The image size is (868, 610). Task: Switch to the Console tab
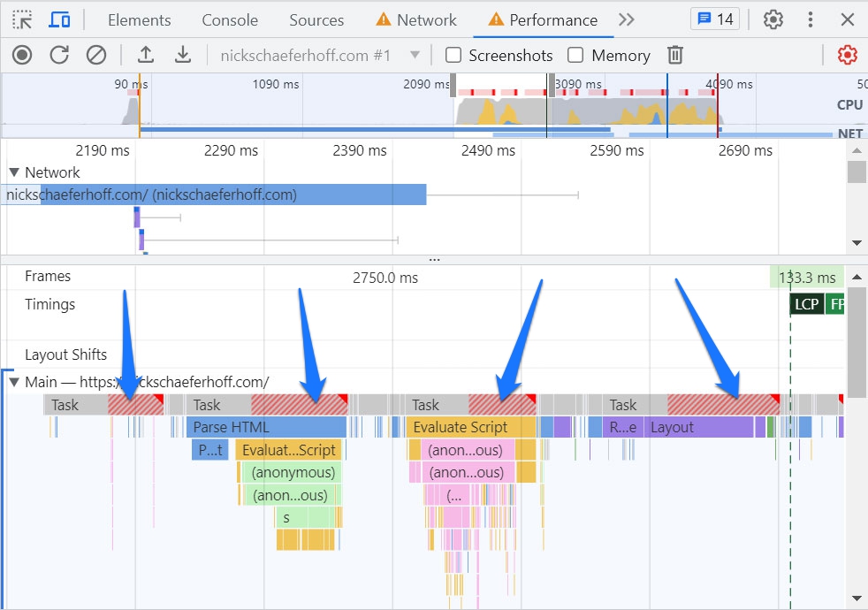point(229,19)
